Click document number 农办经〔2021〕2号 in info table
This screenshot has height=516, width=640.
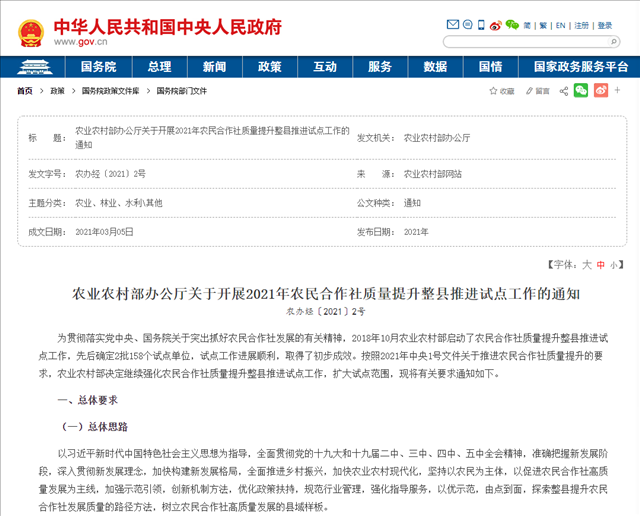click(x=110, y=174)
